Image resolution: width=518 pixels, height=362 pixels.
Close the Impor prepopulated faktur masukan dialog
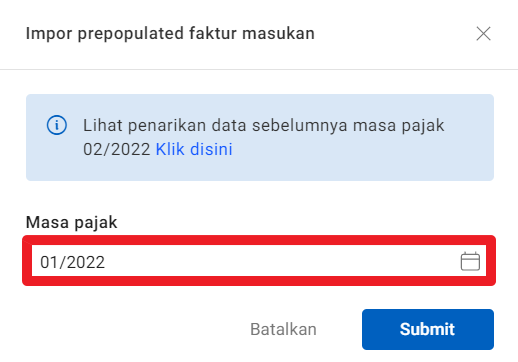pos(483,34)
